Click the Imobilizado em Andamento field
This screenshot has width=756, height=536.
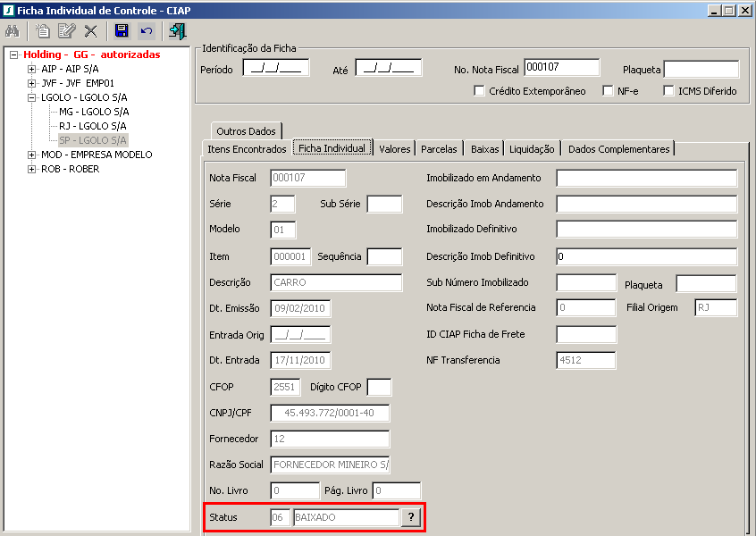pos(646,178)
